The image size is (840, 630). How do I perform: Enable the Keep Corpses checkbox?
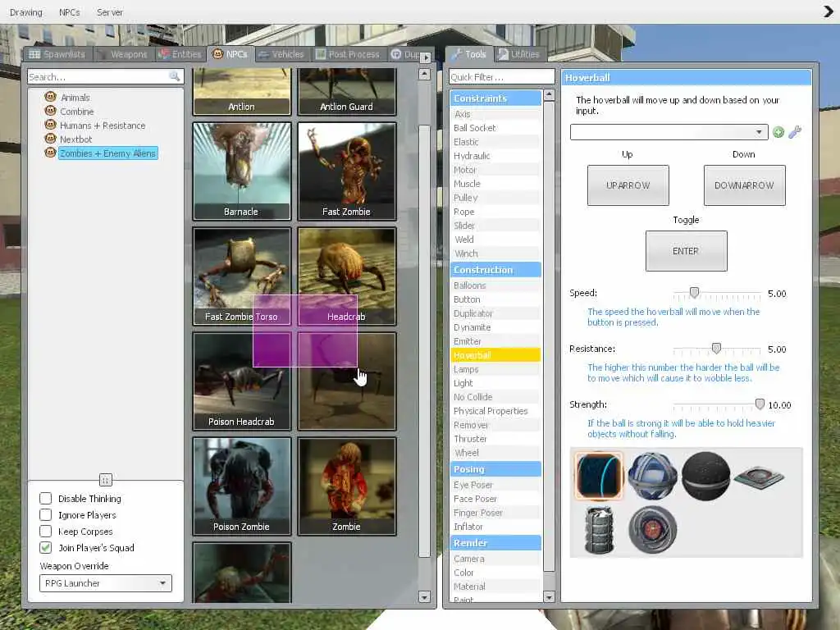coord(46,532)
